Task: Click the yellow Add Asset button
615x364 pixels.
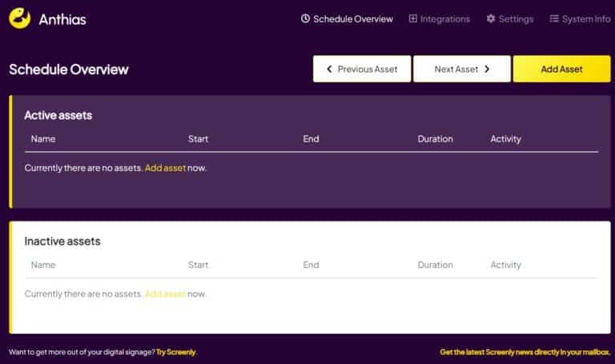Action: coord(561,69)
